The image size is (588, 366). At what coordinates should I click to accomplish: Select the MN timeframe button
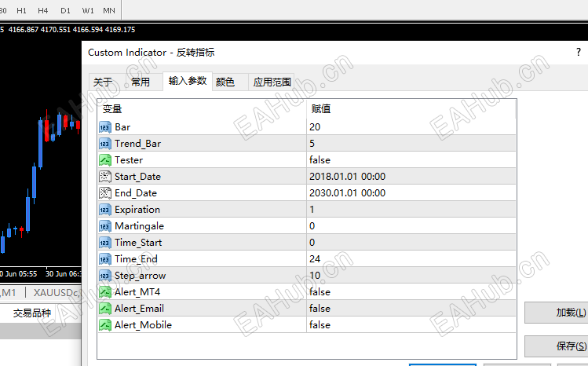[109, 10]
